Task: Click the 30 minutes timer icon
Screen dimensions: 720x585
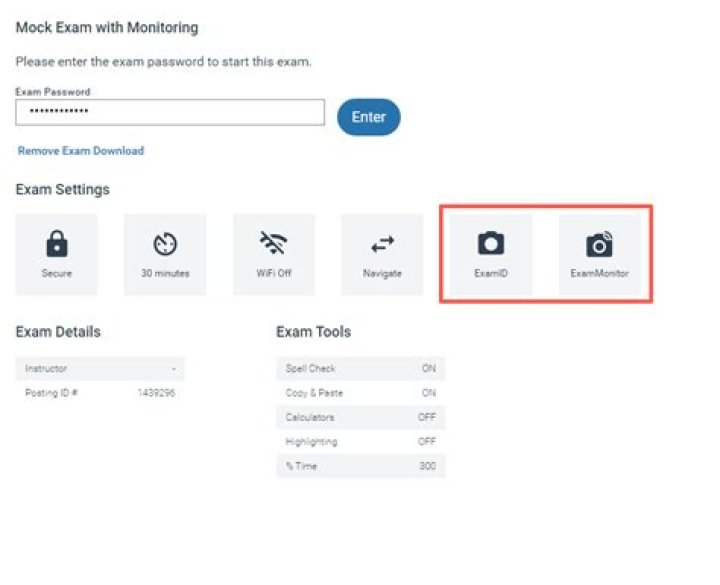Action: click(x=165, y=244)
